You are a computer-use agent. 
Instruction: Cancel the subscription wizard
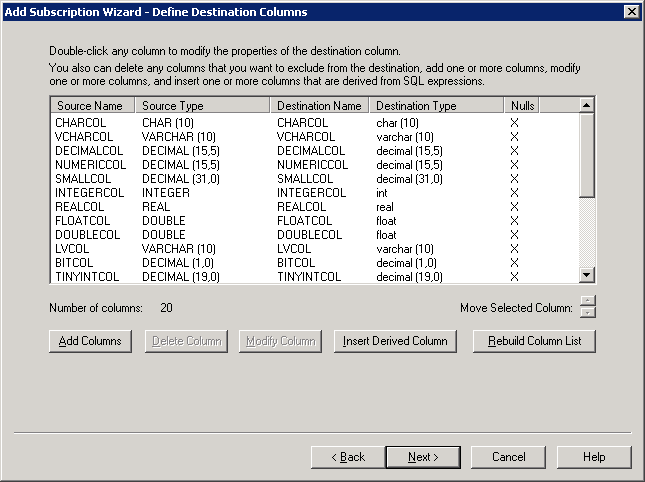508,457
